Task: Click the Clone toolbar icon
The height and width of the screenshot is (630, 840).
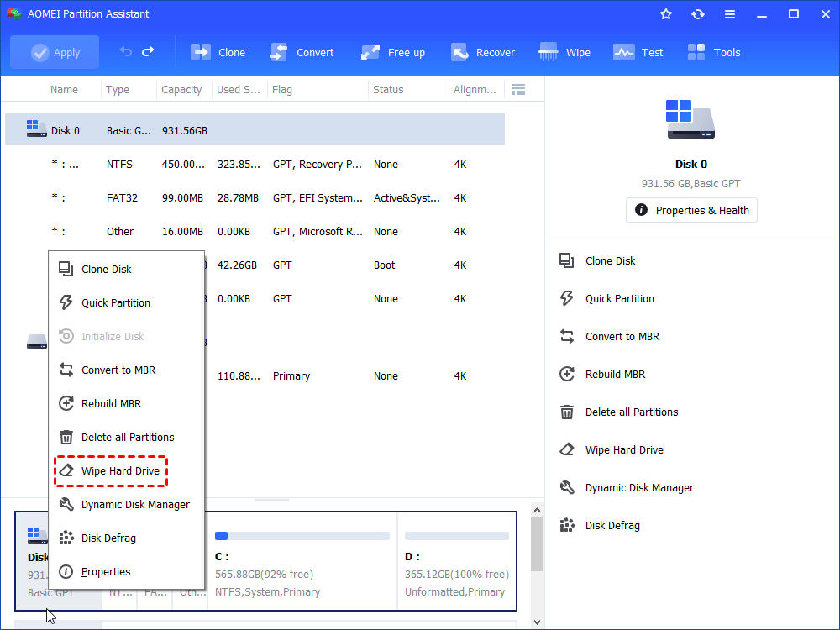Action: click(218, 52)
